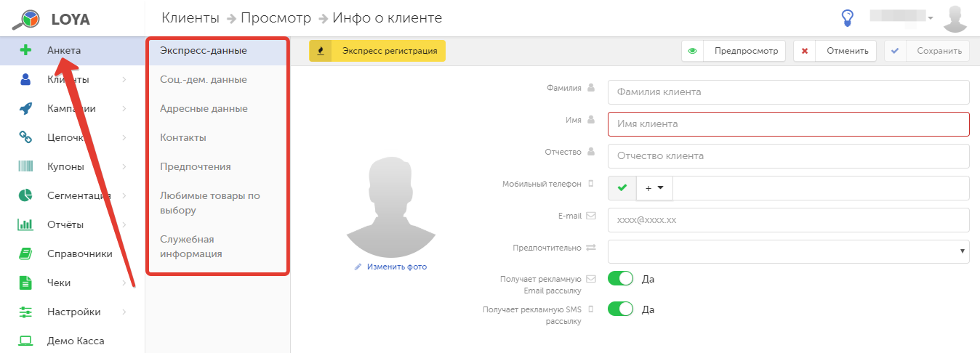980x353 pixels.
Task: Click the Купоны barcode icon
Action: coord(25,166)
